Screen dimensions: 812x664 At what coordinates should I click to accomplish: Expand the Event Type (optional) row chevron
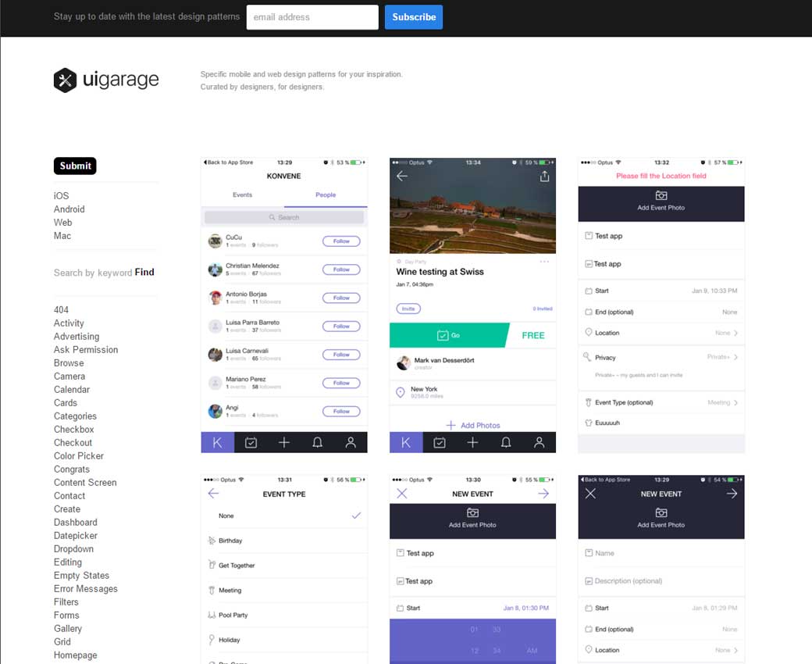pos(735,403)
